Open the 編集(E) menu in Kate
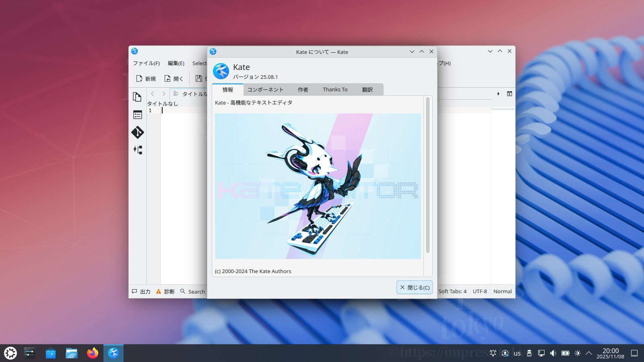644x362 pixels. [x=176, y=63]
